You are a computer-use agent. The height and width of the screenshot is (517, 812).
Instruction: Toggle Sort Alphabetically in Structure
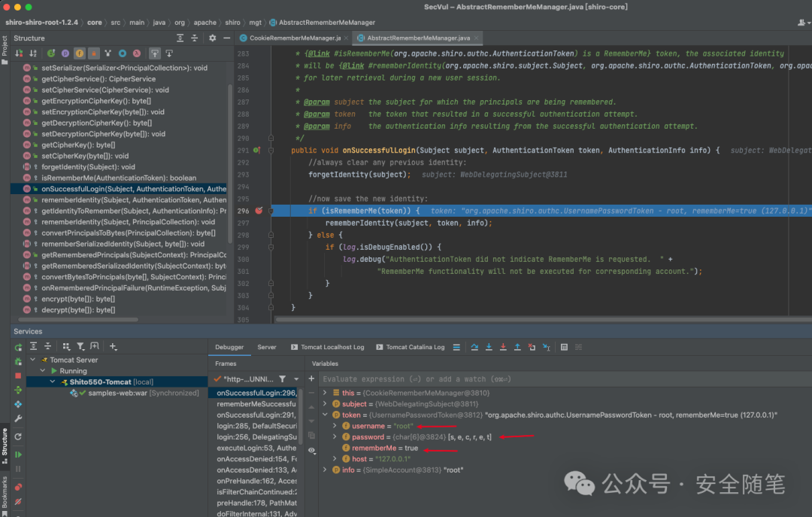pyautogui.click(x=33, y=53)
